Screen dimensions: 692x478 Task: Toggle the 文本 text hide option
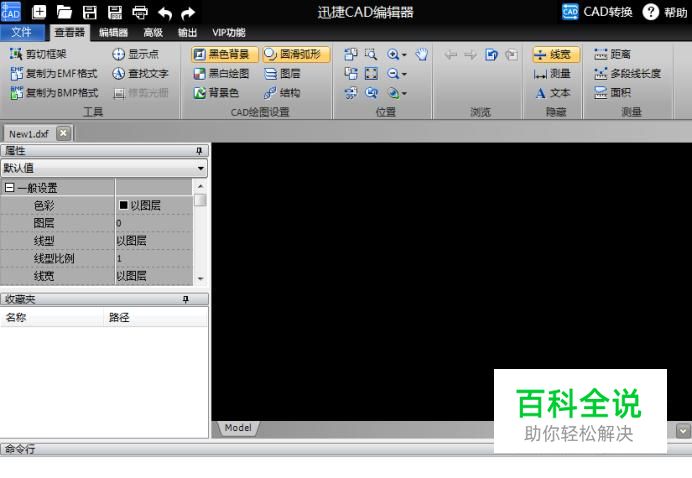[552, 93]
